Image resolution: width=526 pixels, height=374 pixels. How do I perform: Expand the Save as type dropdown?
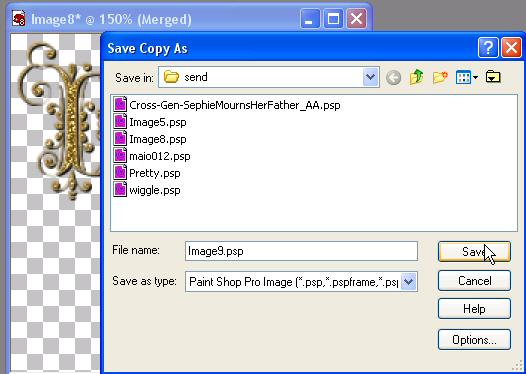pos(409,281)
